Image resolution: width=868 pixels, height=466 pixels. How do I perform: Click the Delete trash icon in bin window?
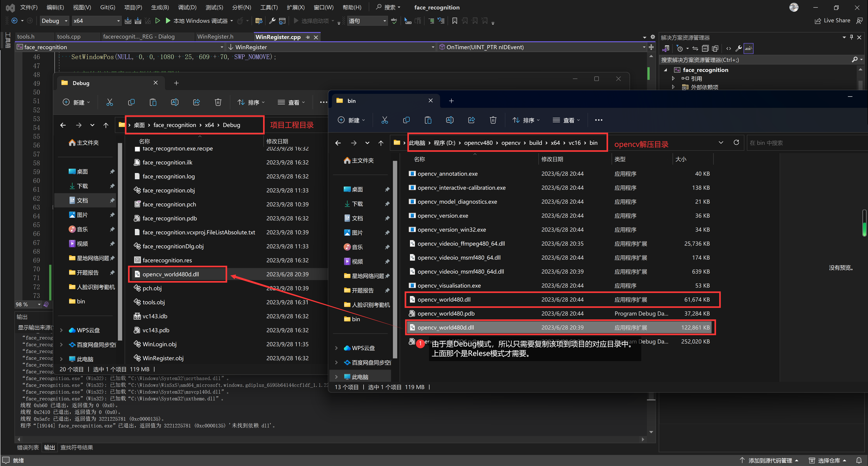[x=493, y=120]
